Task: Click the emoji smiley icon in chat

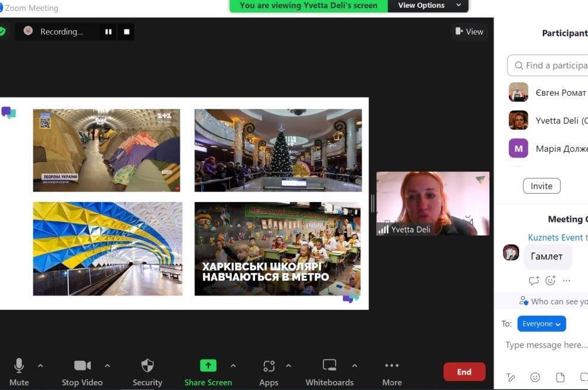Action: coord(535,377)
